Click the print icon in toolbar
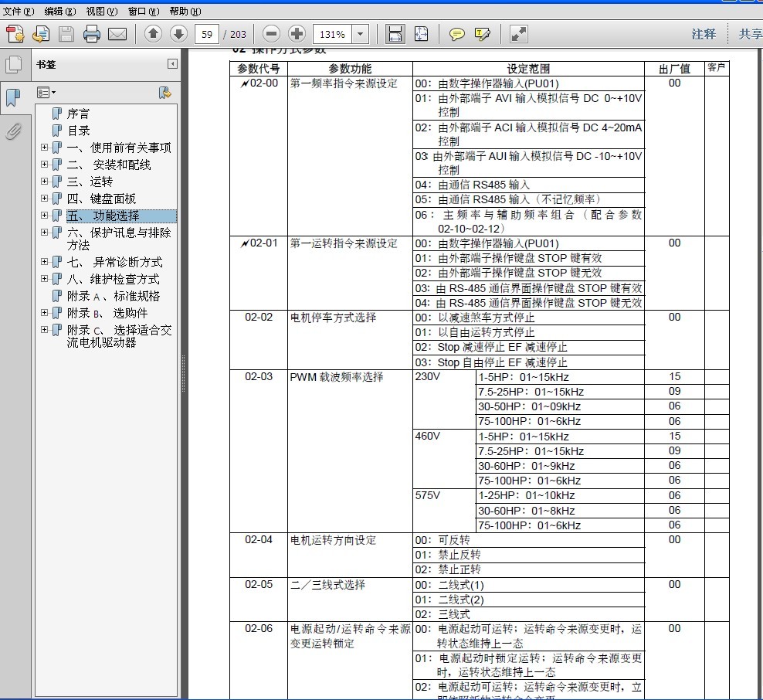 [x=92, y=34]
